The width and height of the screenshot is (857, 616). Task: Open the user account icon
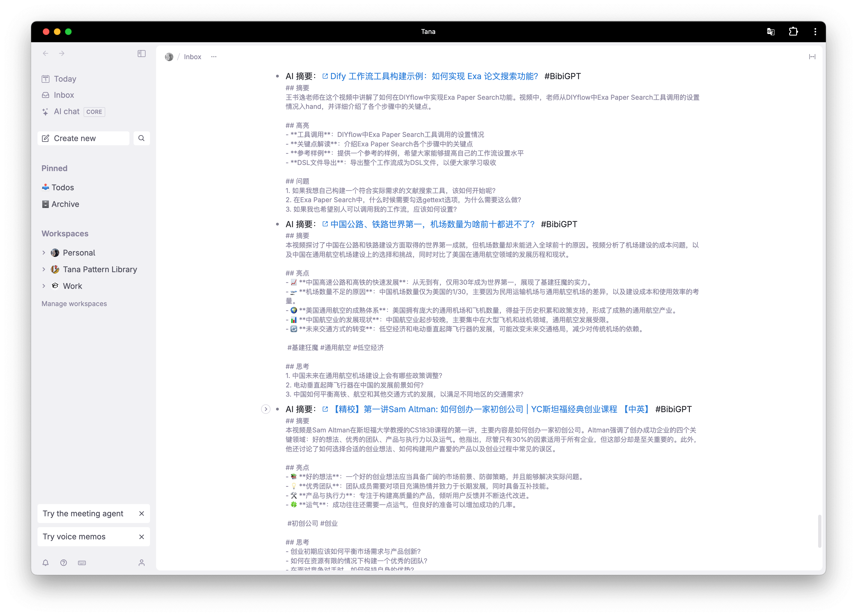[142, 563]
